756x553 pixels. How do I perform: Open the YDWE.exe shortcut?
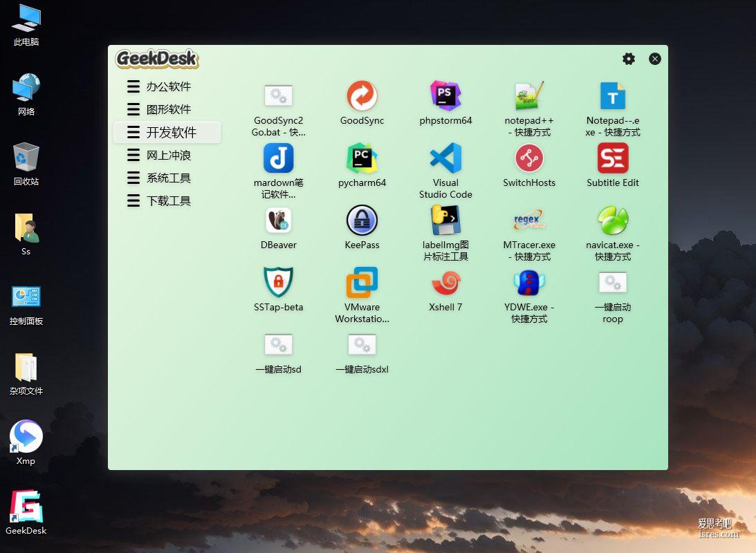pos(529,282)
